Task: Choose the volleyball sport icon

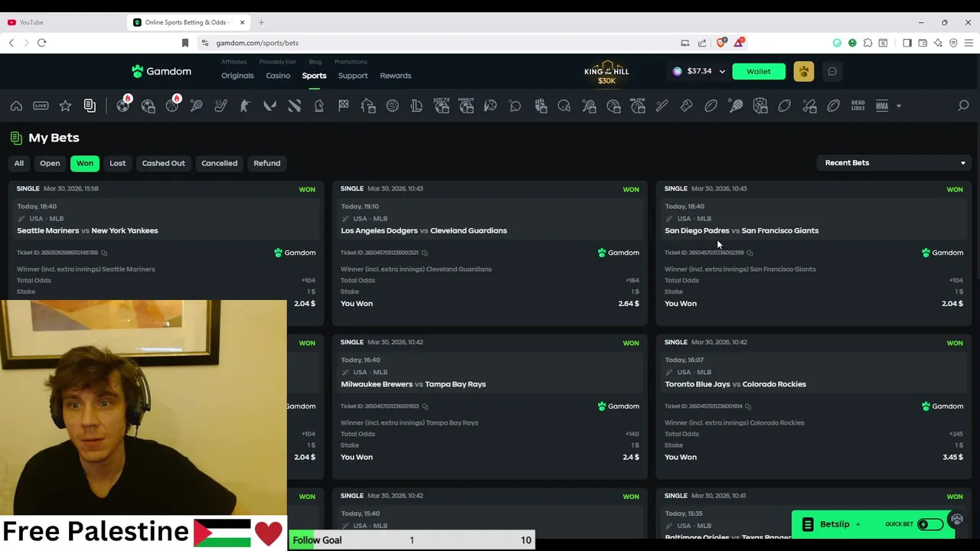Action: point(392,106)
